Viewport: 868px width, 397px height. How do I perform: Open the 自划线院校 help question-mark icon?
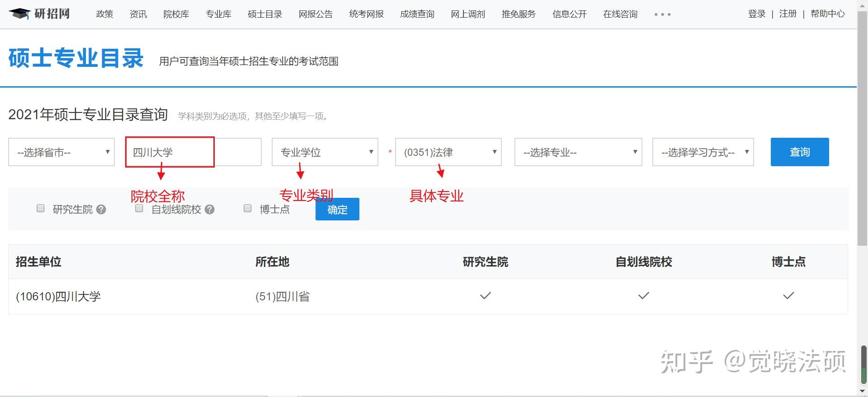click(x=209, y=210)
